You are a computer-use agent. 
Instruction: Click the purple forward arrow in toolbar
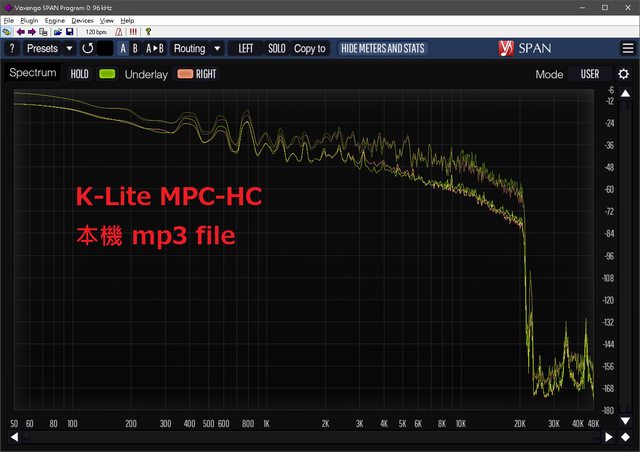(x=32, y=32)
